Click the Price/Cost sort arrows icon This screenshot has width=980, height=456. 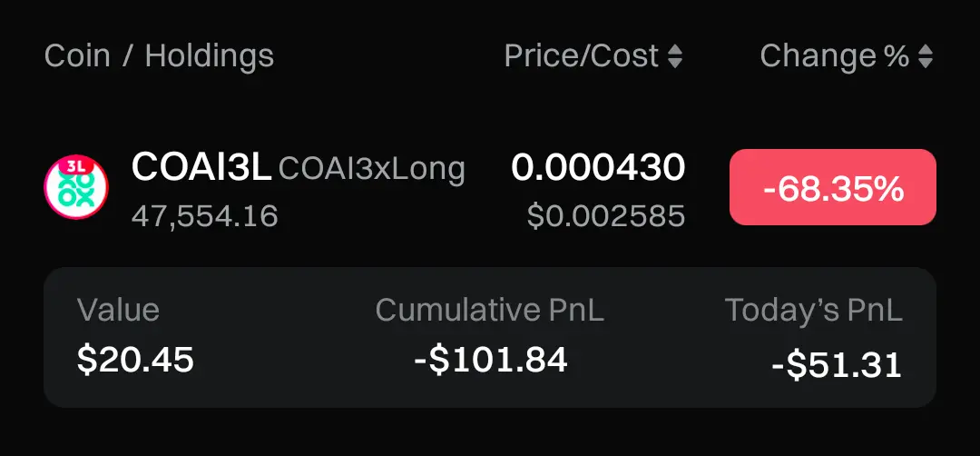(674, 56)
